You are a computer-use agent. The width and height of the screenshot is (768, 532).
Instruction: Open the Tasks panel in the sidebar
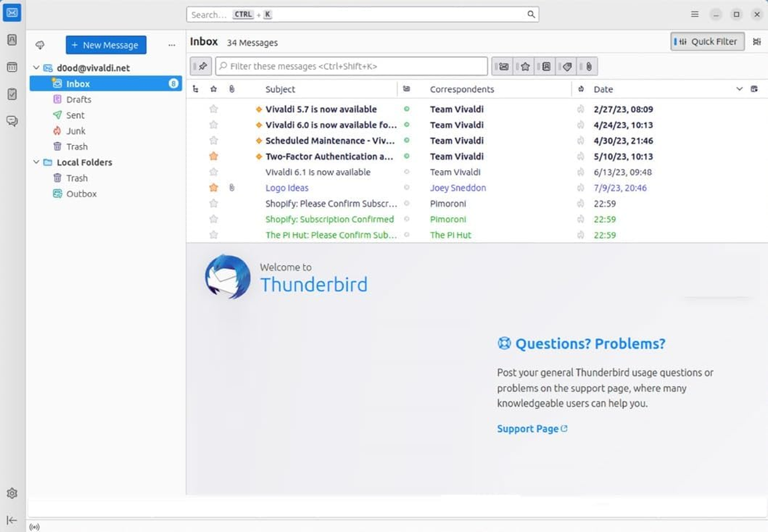click(x=11, y=94)
